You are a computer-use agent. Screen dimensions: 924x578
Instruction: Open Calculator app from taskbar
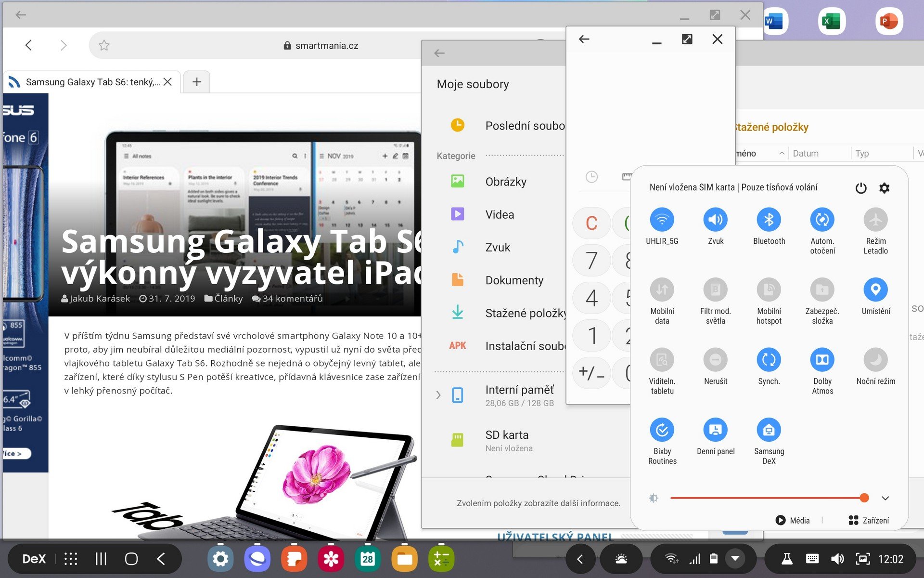(441, 559)
